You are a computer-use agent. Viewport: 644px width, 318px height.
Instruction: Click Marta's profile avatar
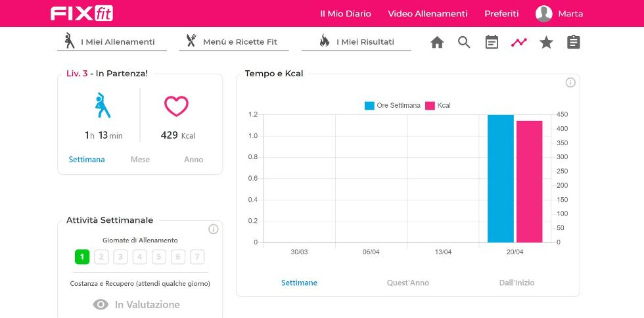[x=543, y=14]
